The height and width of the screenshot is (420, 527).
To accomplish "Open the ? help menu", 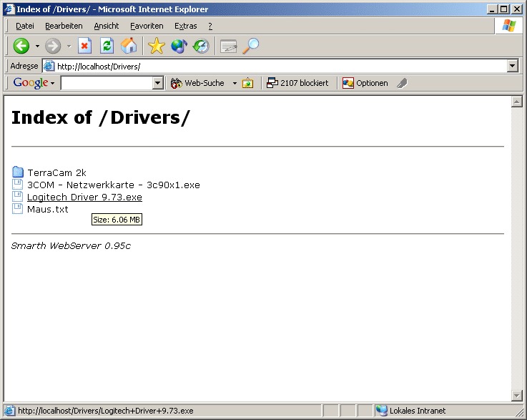I will coord(210,26).
